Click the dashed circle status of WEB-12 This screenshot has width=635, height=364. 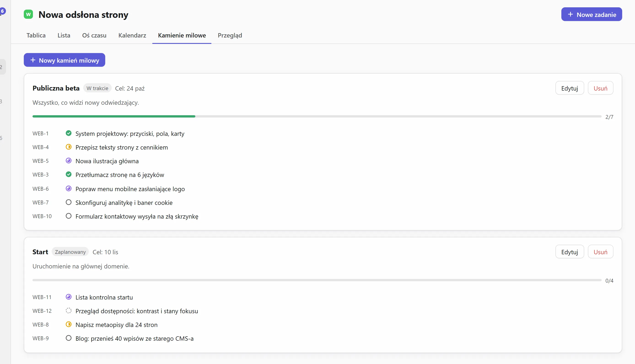pyautogui.click(x=69, y=311)
